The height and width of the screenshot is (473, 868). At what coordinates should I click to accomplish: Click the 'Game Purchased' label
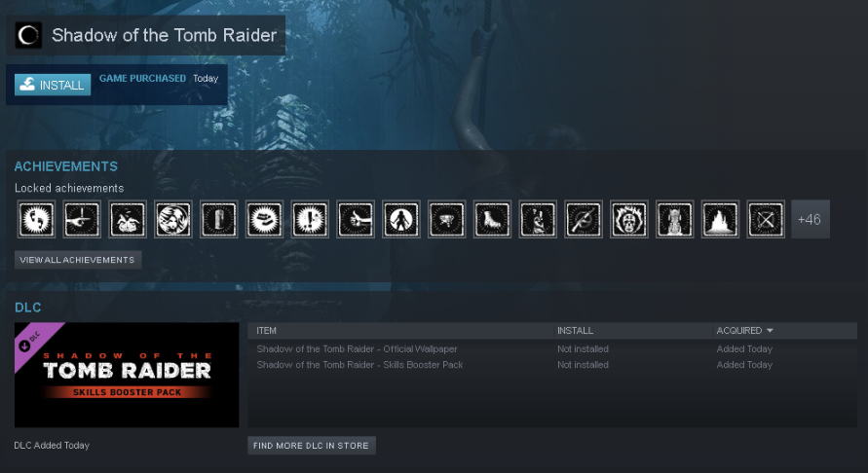[142, 78]
